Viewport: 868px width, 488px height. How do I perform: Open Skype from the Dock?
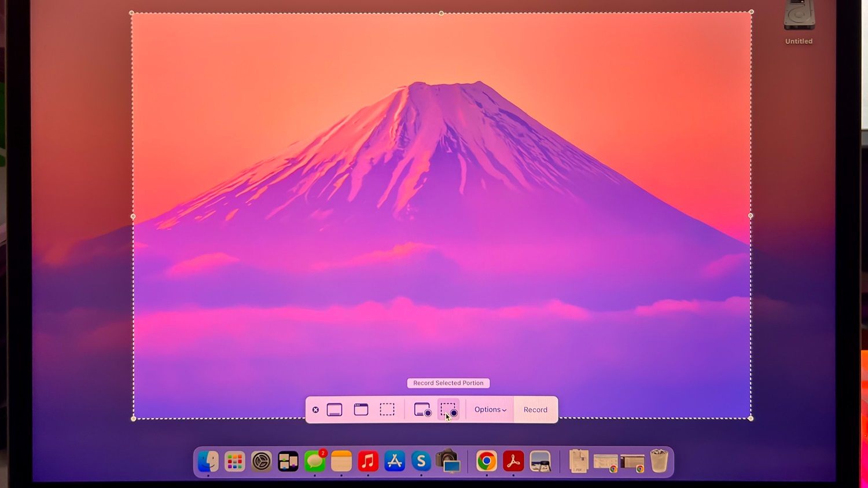[421, 461]
